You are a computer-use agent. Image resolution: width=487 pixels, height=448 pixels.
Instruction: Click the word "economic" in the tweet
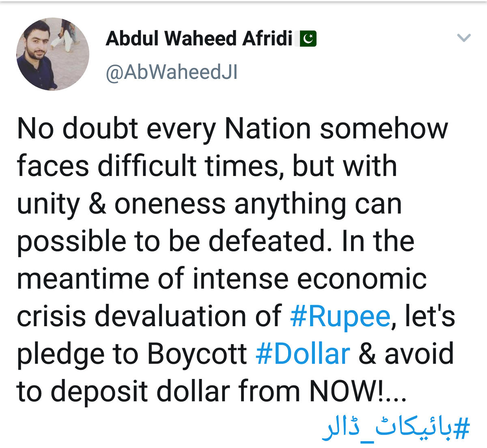362,279
